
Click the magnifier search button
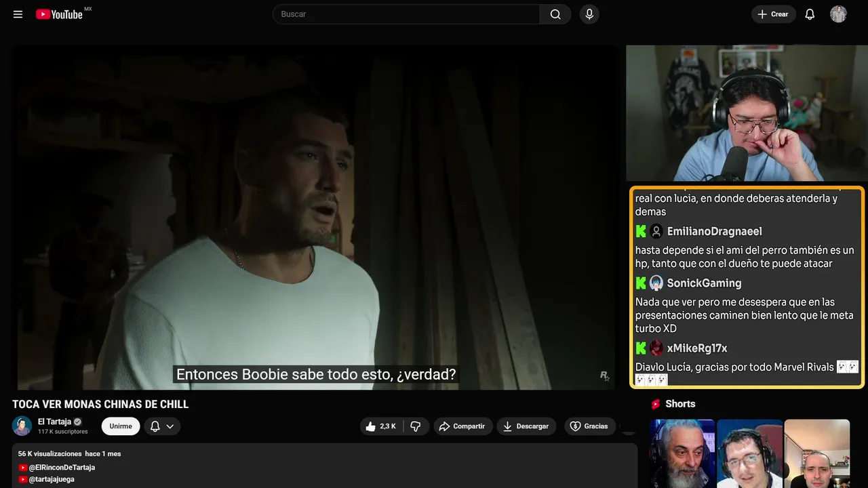click(x=555, y=14)
